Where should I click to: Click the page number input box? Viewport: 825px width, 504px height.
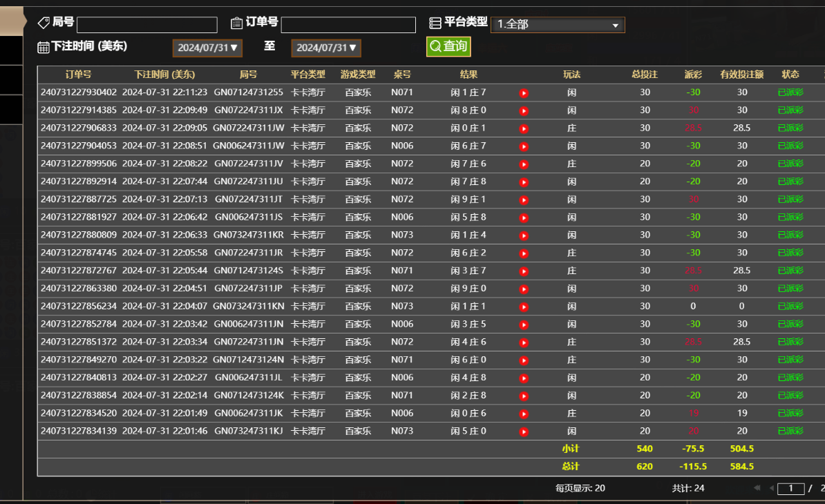click(x=790, y=489)
